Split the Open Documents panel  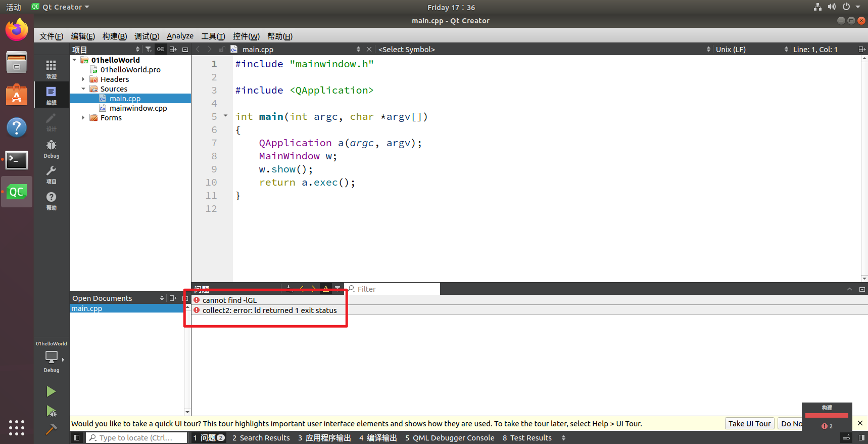173,298
